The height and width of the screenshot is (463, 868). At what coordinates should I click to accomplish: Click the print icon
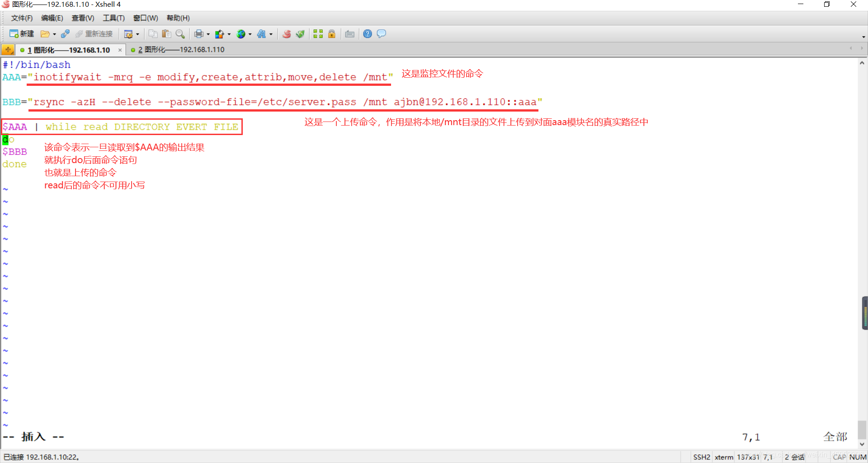point(198,34)
